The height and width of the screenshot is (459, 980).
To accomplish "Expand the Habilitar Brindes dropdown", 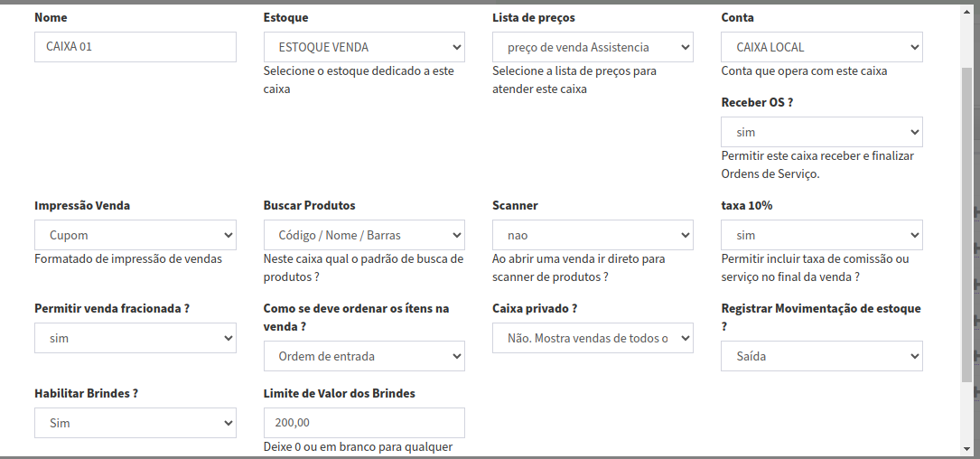I will pos(135,423).
